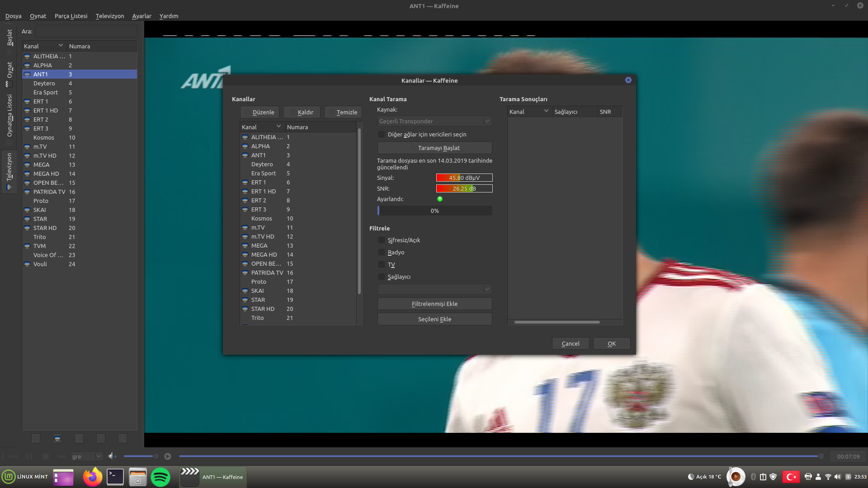Screen dimensions: 868x488
Task: Open the file manager drawer icon in taskbar
Action: point(138,477)
